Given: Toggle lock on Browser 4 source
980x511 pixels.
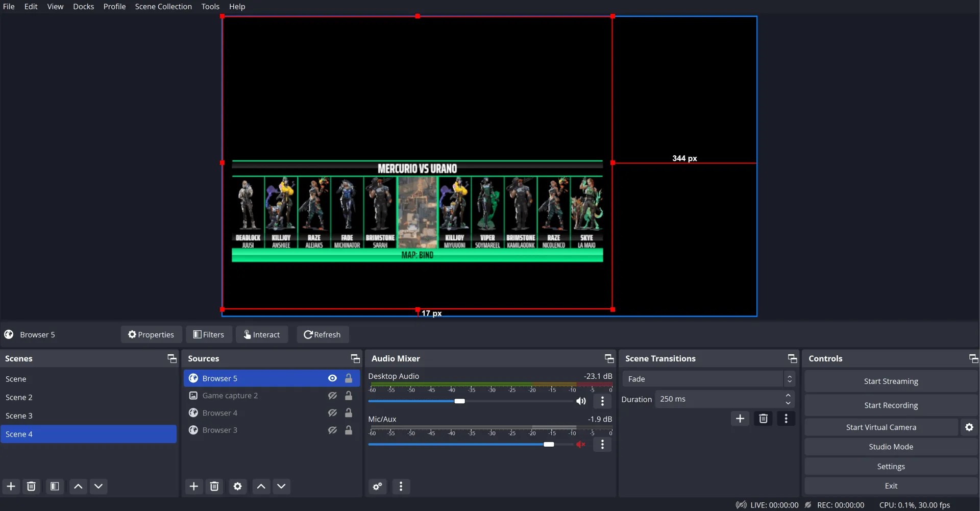Looking at the screenshot, I should [x=349, y=413].
